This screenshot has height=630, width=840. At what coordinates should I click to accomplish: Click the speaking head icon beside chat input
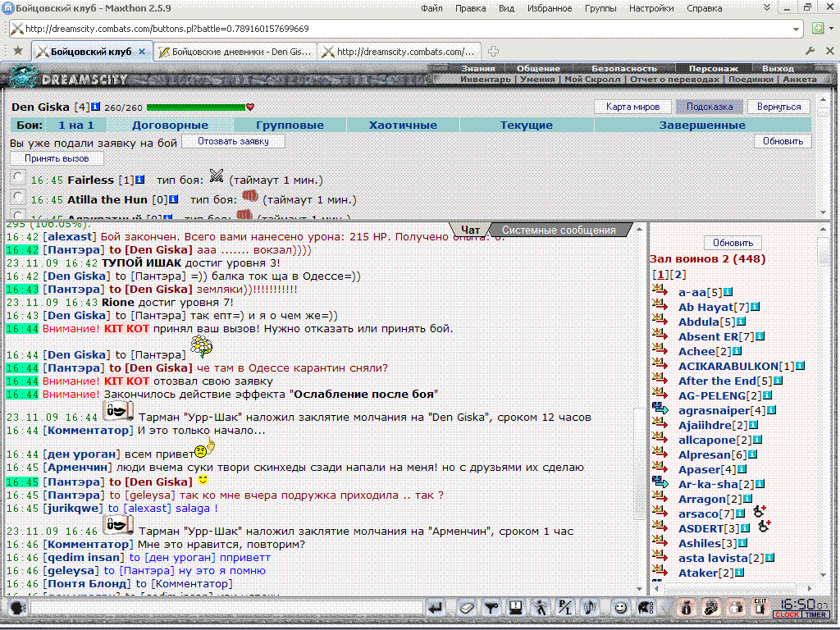pyautogui.click(x=18, y=608)
